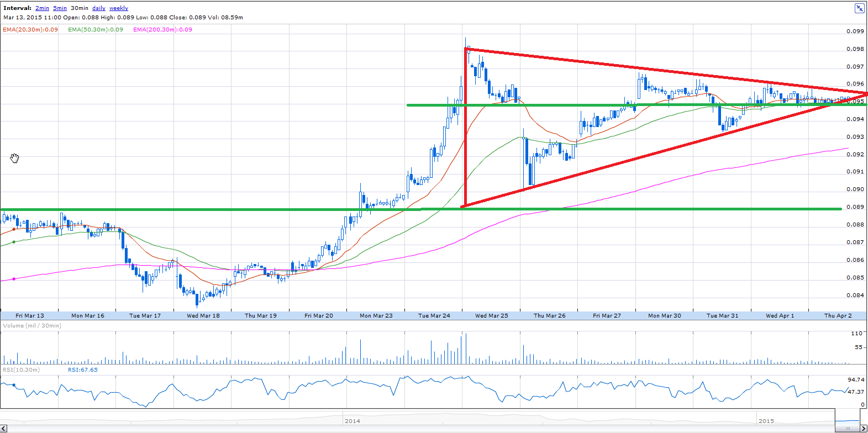This screenshot has width=868, height=433.
Task: Select the 30min interval
Action: (79, 8)
